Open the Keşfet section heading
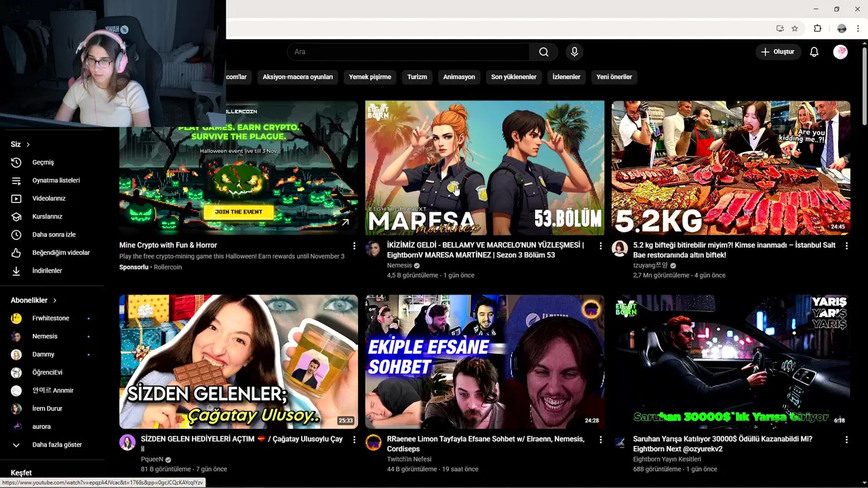This screenshot has width=868, height=488. tap(21, 473)
